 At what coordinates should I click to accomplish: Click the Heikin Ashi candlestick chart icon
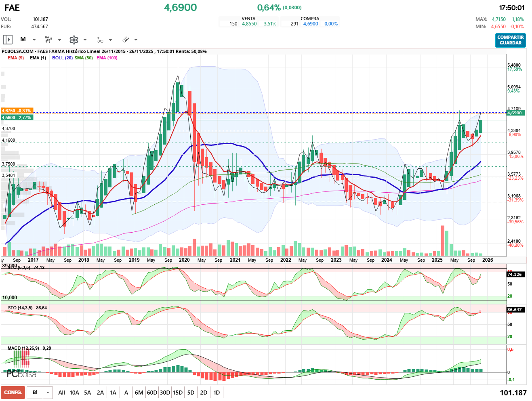click(x=48, y=40)
